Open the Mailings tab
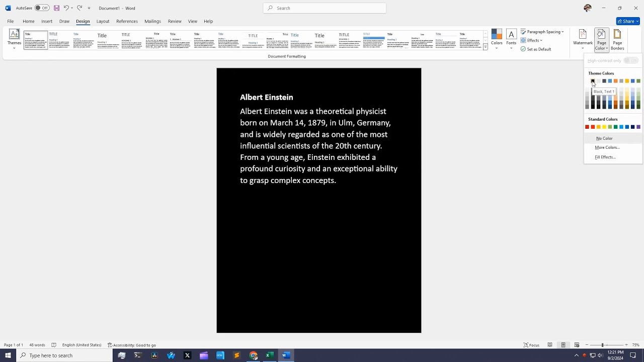Image resolution: width=644 pixels, height=362 pixels. click(x=152, y=21)
